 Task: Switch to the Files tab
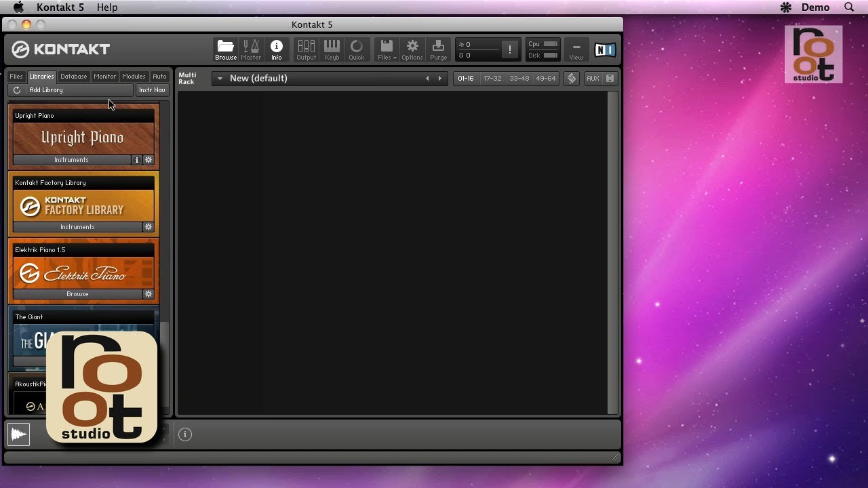[x=16, y=77]
